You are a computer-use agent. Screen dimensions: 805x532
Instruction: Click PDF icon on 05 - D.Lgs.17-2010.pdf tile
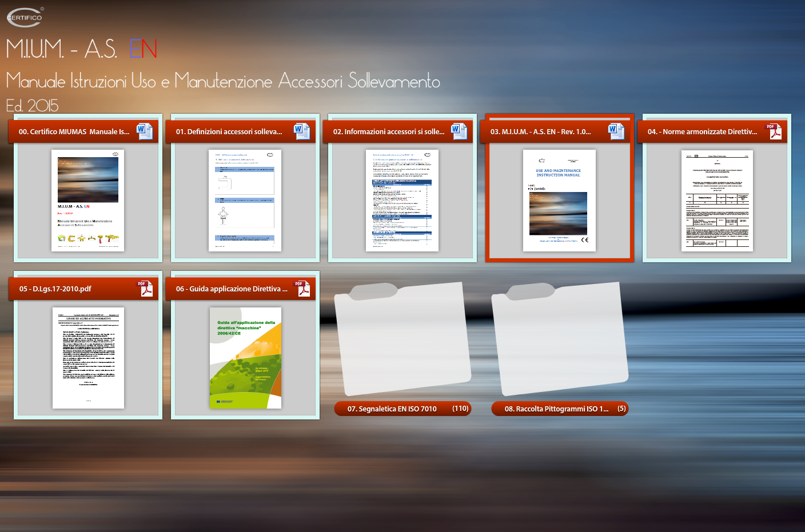tap(145, 289)
